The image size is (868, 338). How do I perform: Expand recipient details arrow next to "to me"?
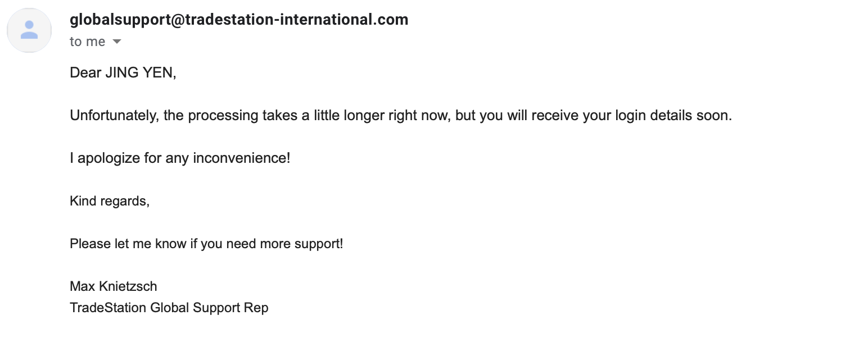point(117,42)
